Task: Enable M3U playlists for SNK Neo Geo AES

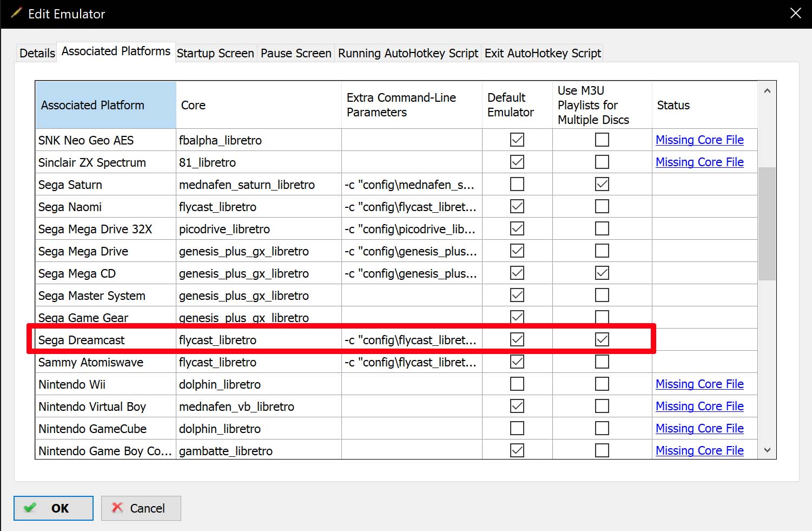Action: point(602,140)
